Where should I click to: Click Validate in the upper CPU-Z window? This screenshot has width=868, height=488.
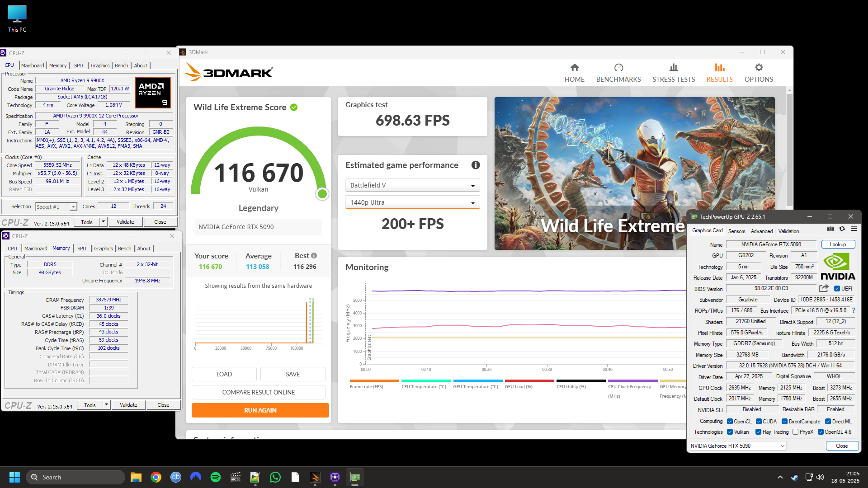tap(125, 222)
